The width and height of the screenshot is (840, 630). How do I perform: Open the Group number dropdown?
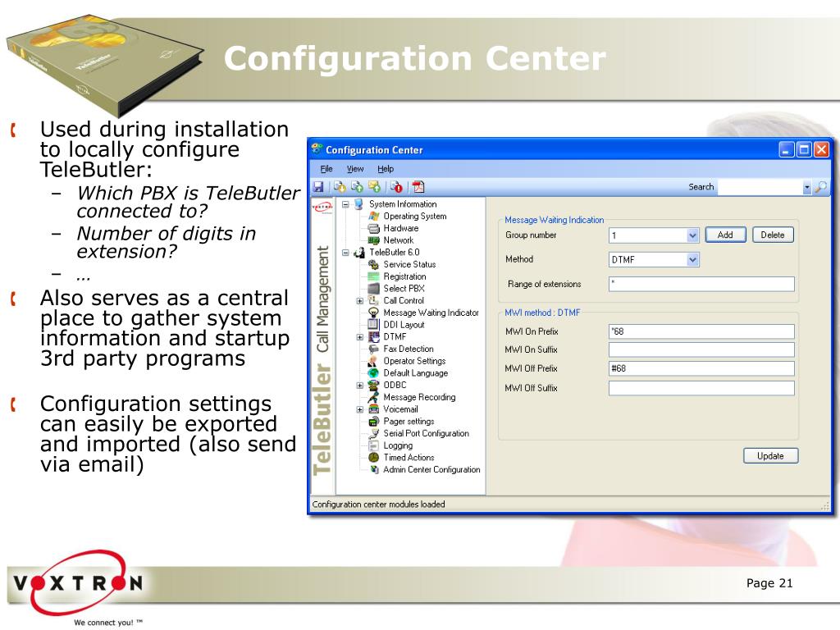click(692, 235)
